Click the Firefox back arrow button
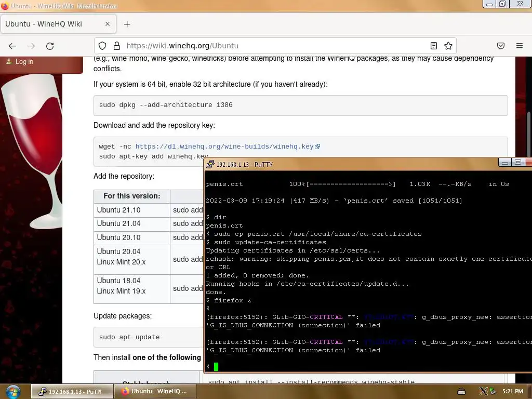 pos(12,46)
